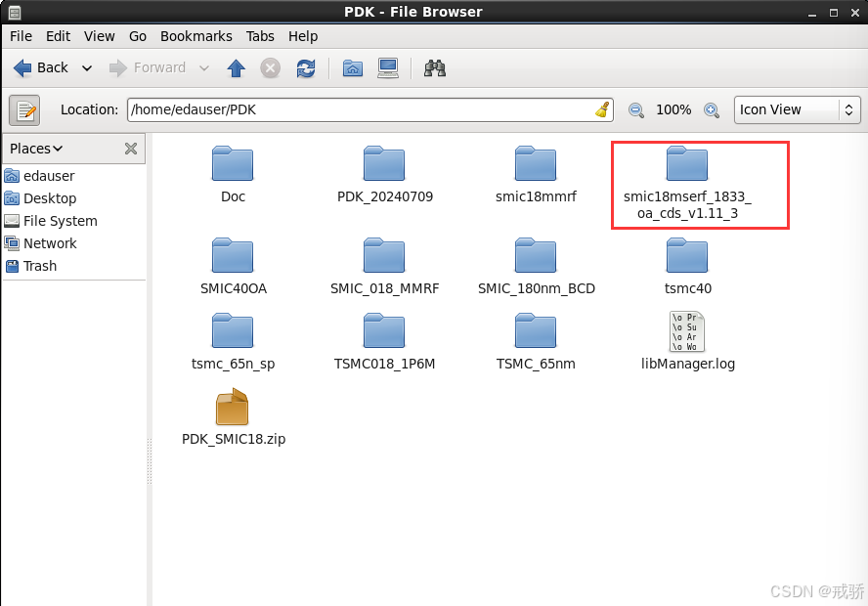Reload the current folder
Image resolution: width=868 pixels, height=606 pixels.
click(x=306, y=68)
